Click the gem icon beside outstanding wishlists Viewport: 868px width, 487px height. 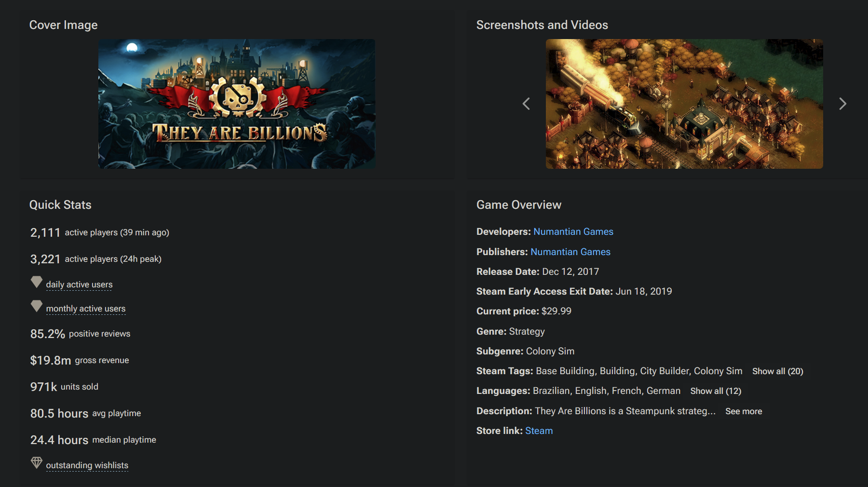(x=37, y=463)
